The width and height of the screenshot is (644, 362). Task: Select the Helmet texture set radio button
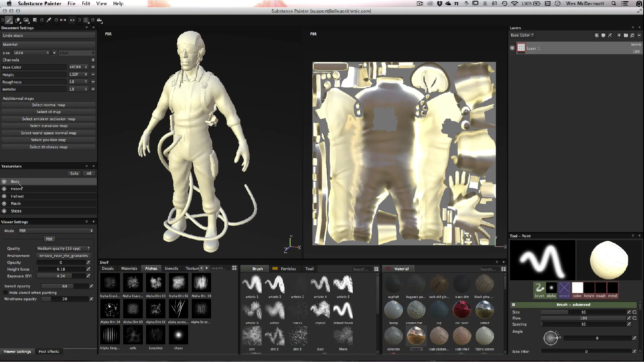tap(4, 196)
